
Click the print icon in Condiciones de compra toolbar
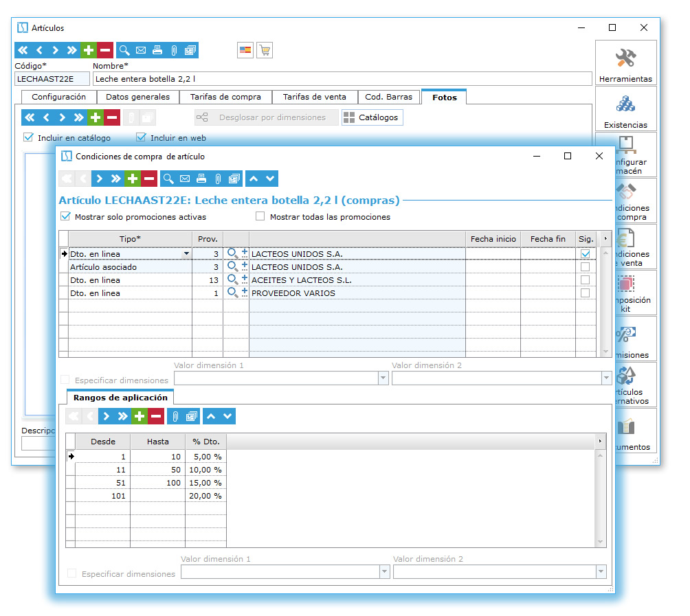(201, 179)
